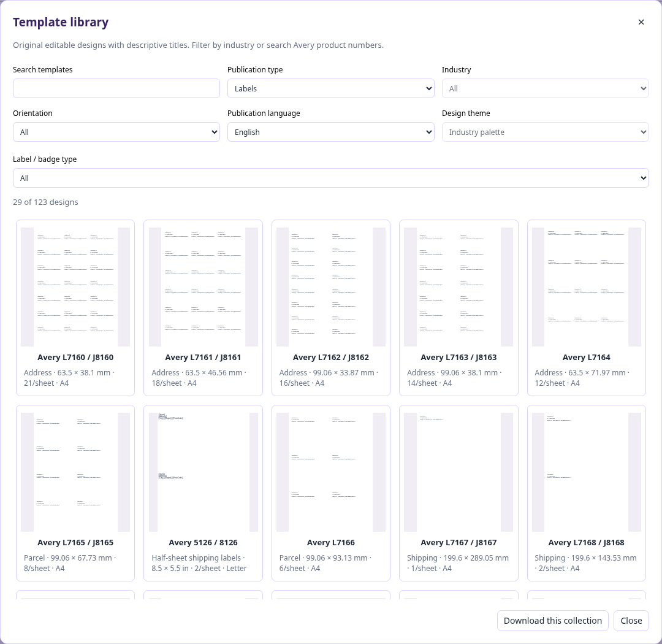Click 'Parcel · 99.06 × 93.13 mm' description
Screen dimensions: 662x644
325,558
